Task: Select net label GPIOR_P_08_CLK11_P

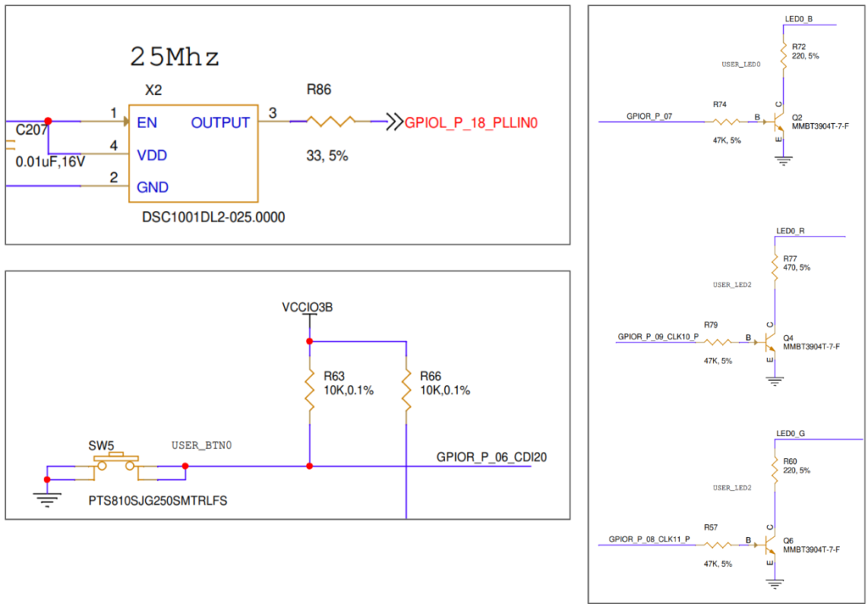Action: click(x=649, y=540)
